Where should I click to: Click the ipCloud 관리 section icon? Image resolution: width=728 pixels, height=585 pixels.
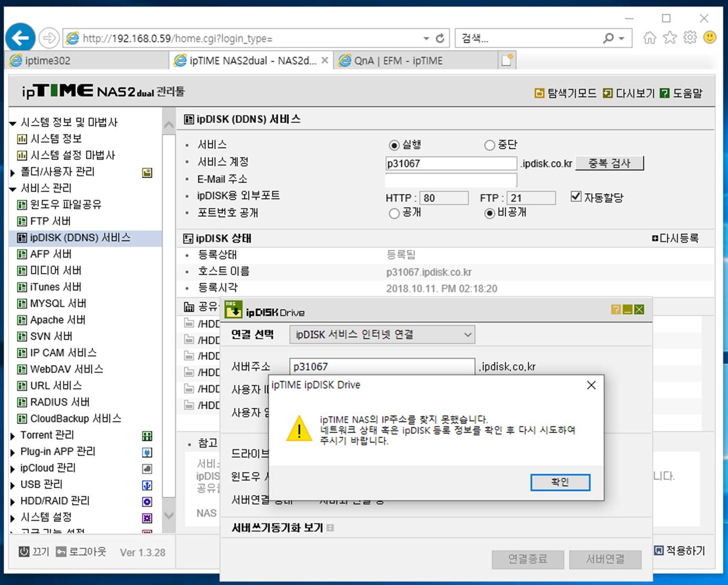pos(147,469)
